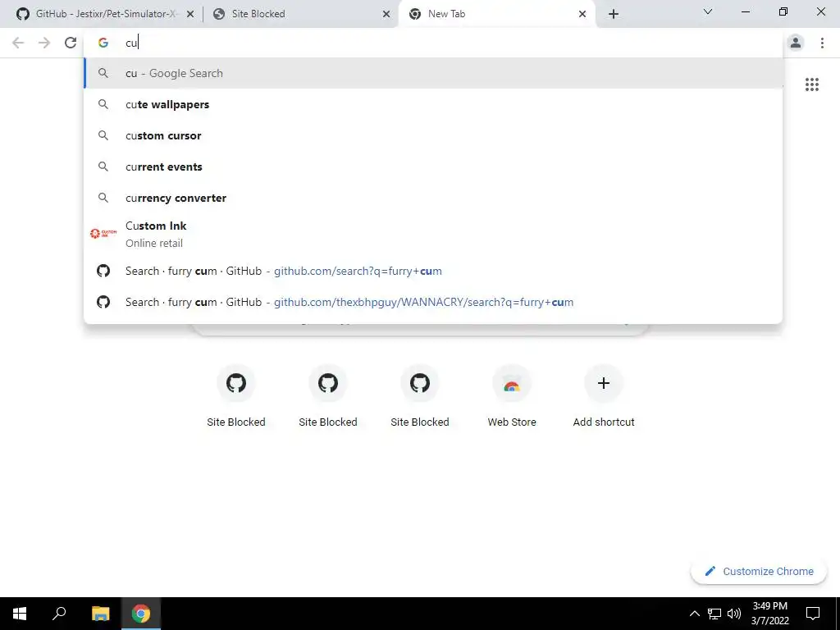Open the Windows notification center icon

coord(813,614)
